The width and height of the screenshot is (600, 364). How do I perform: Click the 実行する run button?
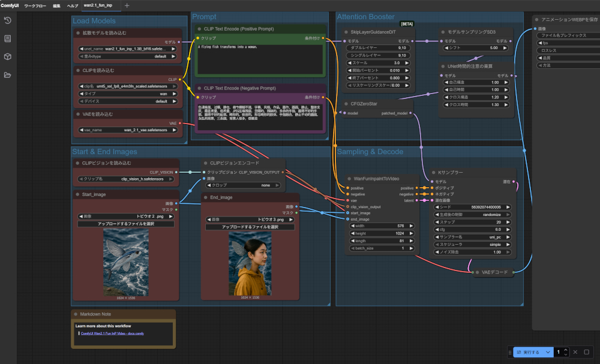click(528, 352)
